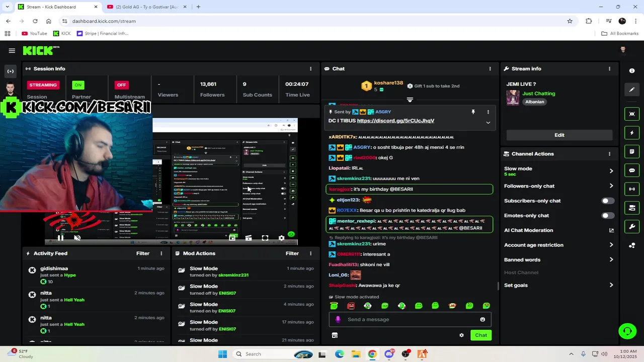The image size is (644, 362).
Task: Click the Albanian language tag
Action: (x=534, y=102)
